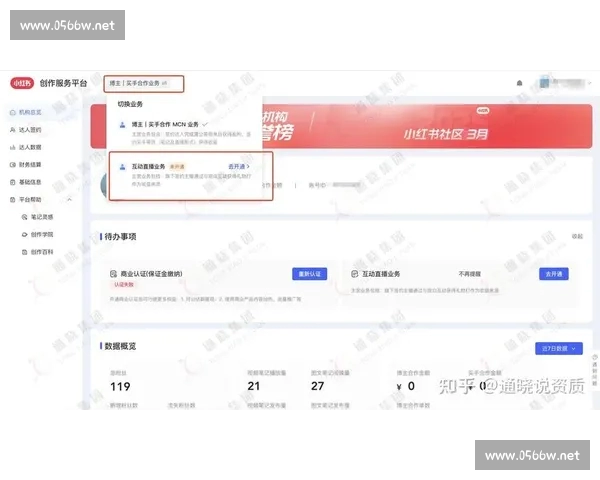Click the 笔记灵感 submenu icon
This screenshot has height=480, width=600.
(x=24, y=217)
